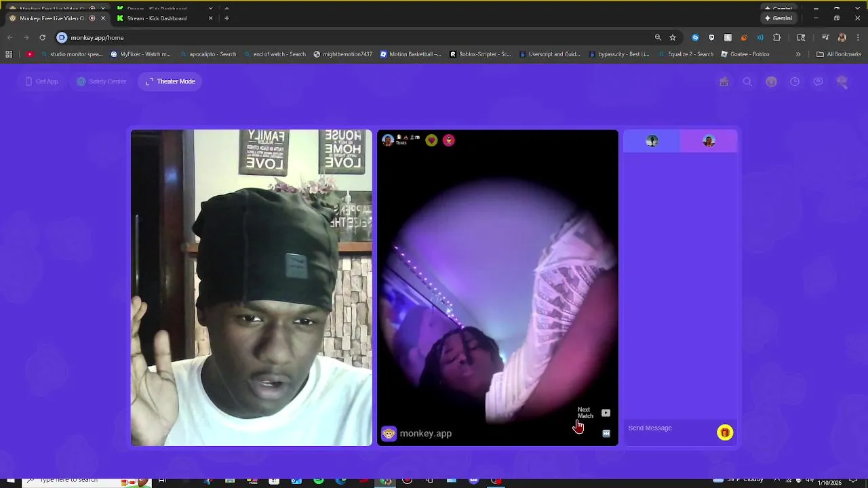The height and width of the screenshot is (488, 868).
Task: Click the Next Match play icon
Action: pyautogui.click(x=606, y=413)
